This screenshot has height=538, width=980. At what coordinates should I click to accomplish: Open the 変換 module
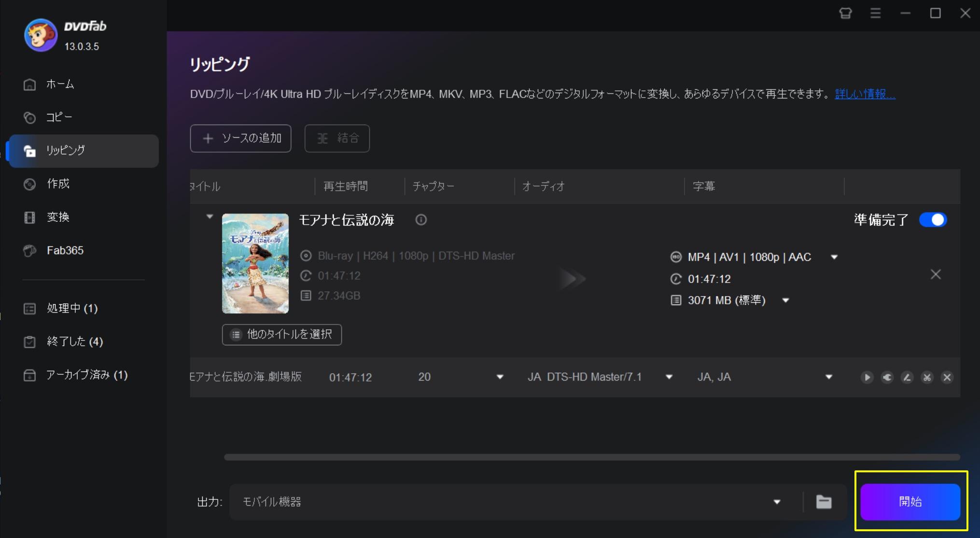pyautogui.click(x=84, y=217)
